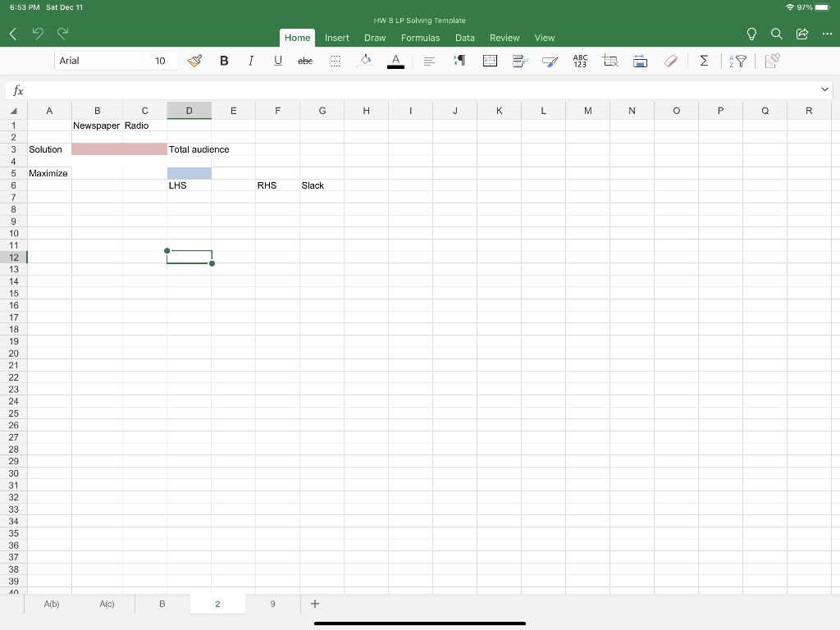Undo the last action

[x=38, y=34]
